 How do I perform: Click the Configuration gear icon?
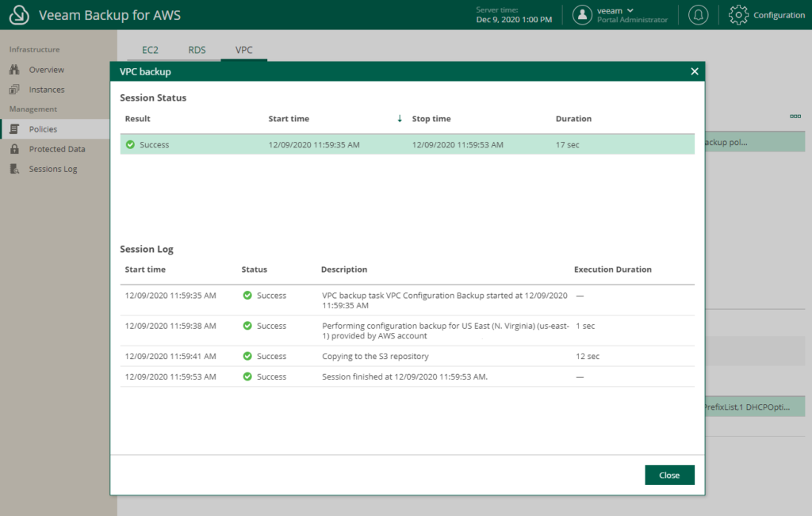(x=738, y=15)
